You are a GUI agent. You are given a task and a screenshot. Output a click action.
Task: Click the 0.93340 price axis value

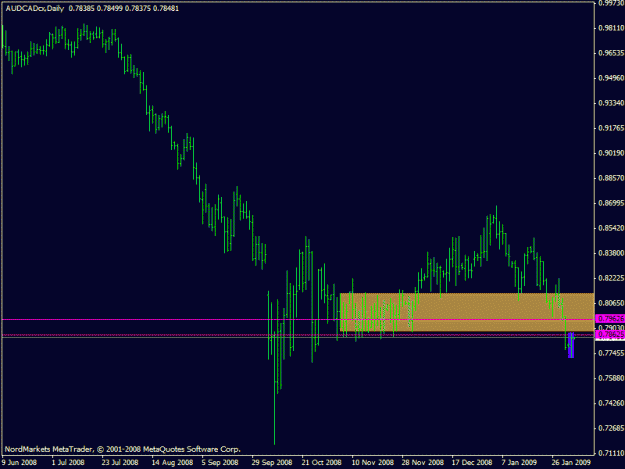pyautogui.click(x=611, y=103)
